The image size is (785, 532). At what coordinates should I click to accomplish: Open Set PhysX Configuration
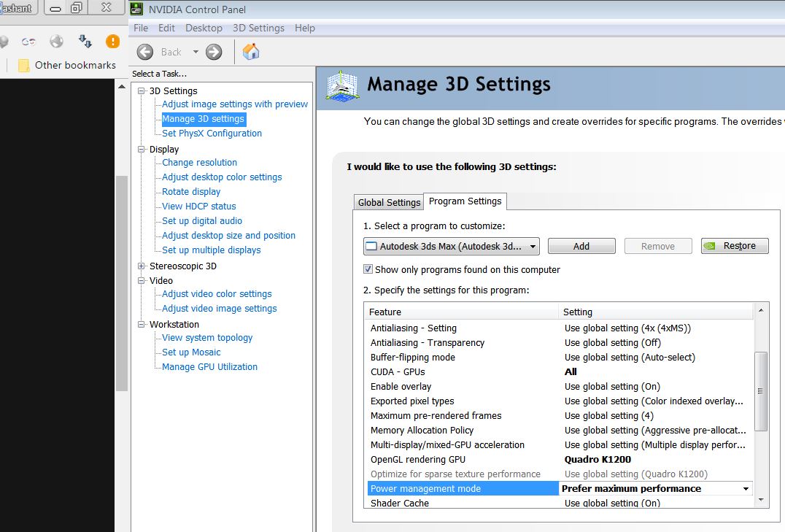coord(212,134)
